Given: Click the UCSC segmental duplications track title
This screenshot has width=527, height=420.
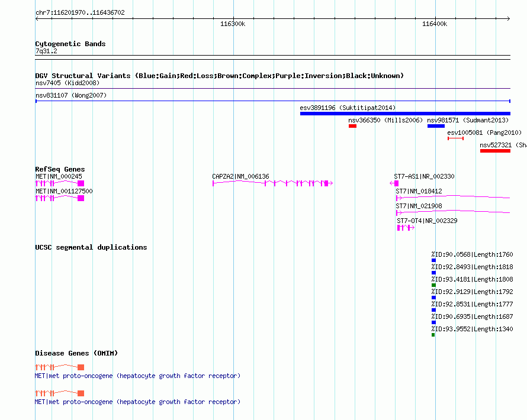Looking at the screenshot, I should coord(91,247).
